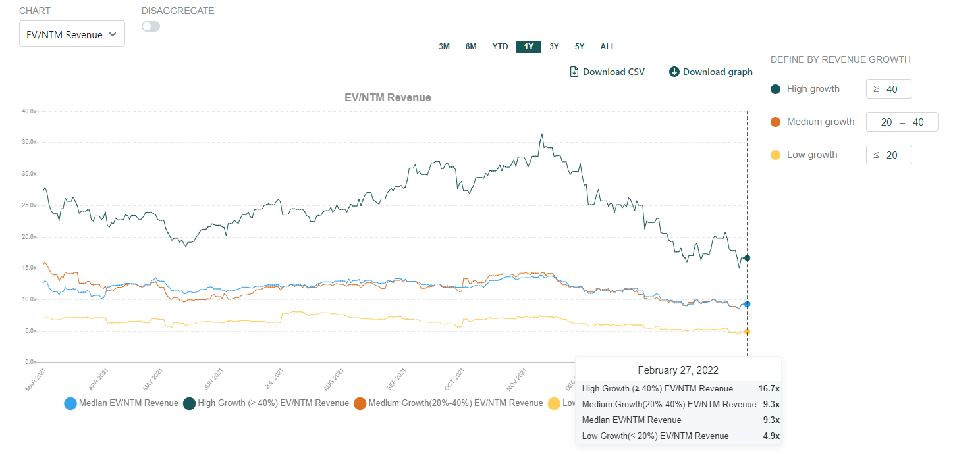Screen dimensions: 980x454
Task: Enable the DISAGGREGATE switch
Action: pyautogui.click(x=150, y=26)
